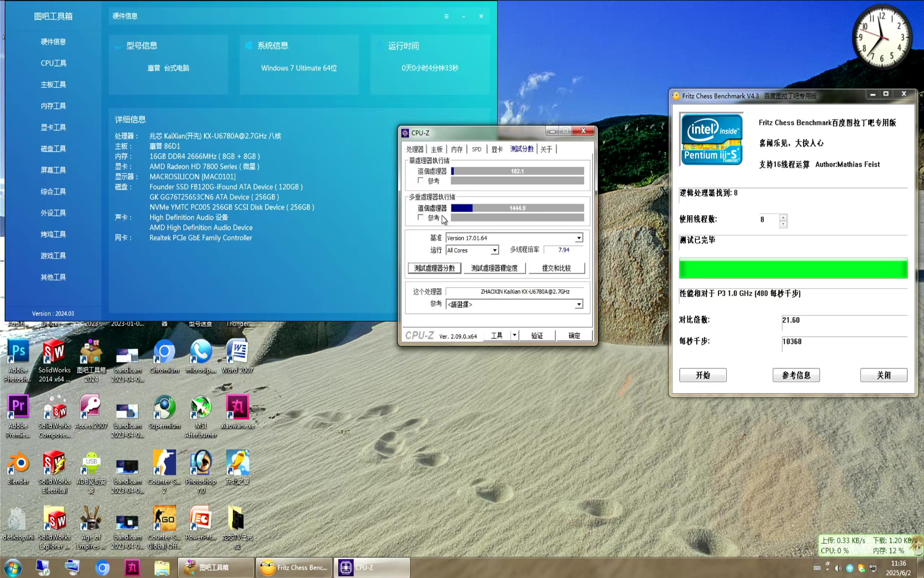
Task: Click the desktop clock gadget
Action: tap(882, 37)
